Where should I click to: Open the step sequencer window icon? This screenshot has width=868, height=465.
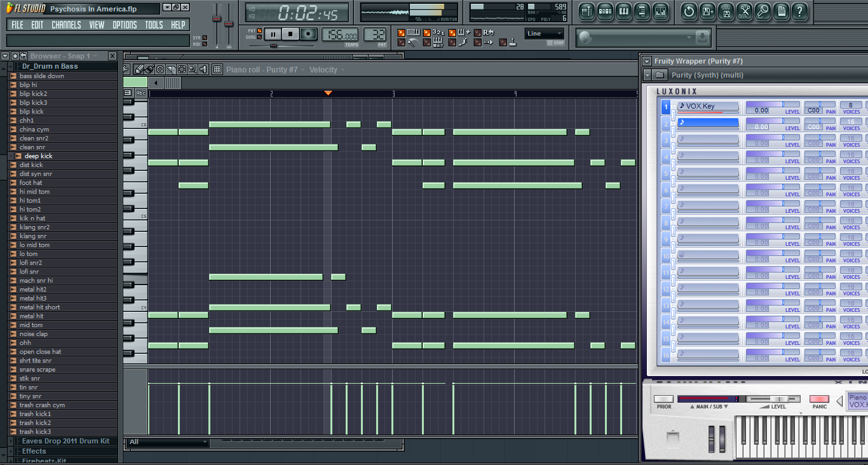click(x=605, y=11)
